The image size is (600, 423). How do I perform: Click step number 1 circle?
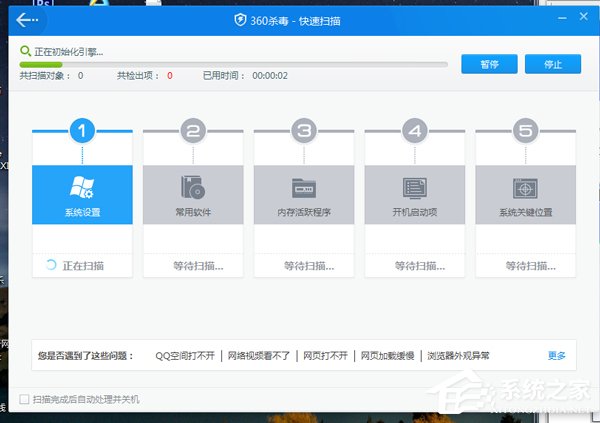tap(82, 131)
